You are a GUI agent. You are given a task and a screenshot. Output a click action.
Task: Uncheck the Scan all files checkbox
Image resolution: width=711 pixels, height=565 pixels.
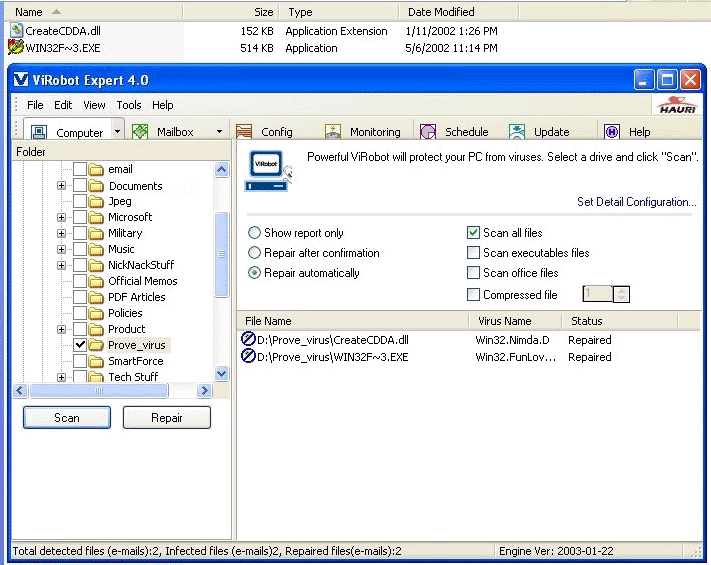[474, 233]
